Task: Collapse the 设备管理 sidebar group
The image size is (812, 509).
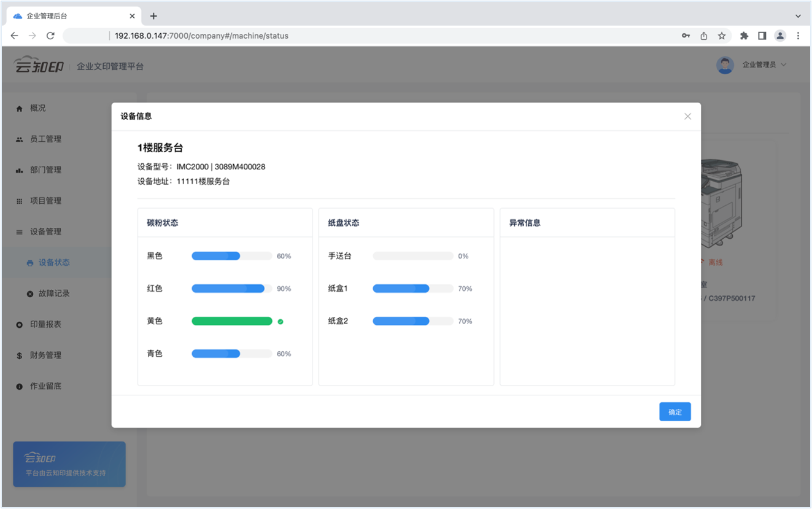Action: pyautogui.click(x=45, y=231)
